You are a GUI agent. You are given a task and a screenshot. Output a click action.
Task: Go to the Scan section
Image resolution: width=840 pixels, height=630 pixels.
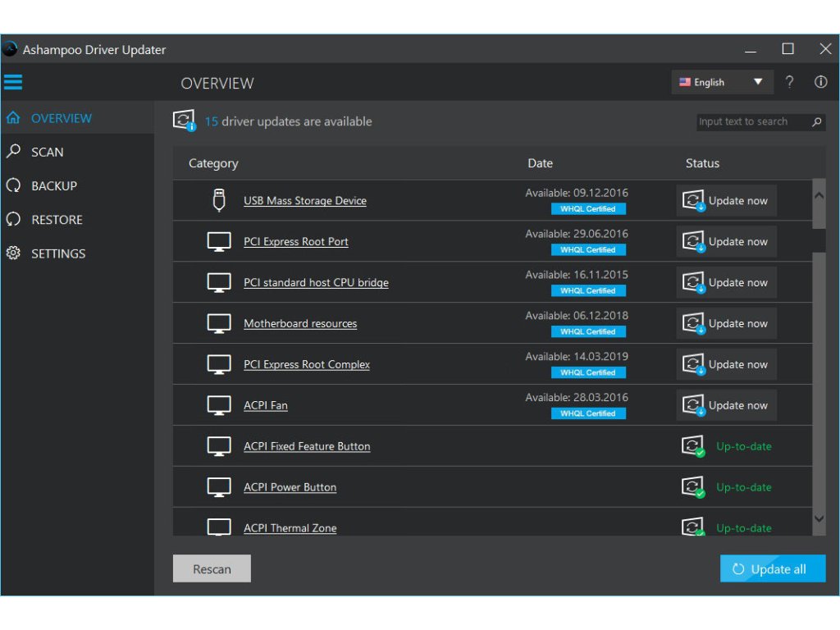[x=47, y=152]
